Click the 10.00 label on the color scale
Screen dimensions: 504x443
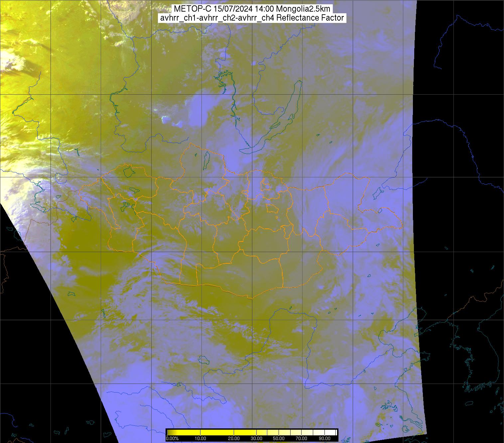coord(200,438)
